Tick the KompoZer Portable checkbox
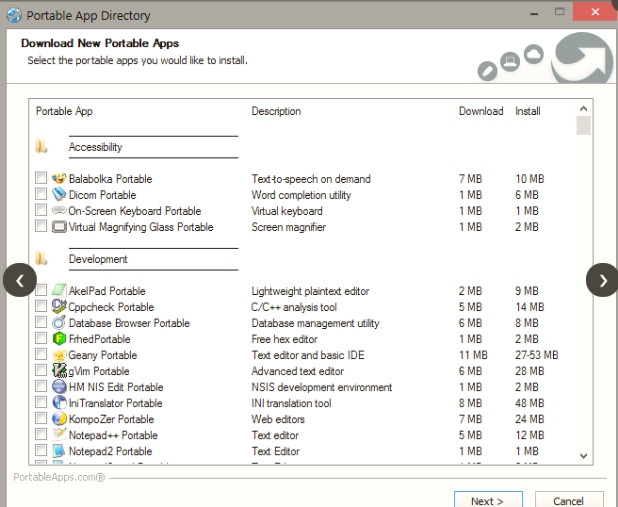618x507 pixels. [x=41, y=418]
